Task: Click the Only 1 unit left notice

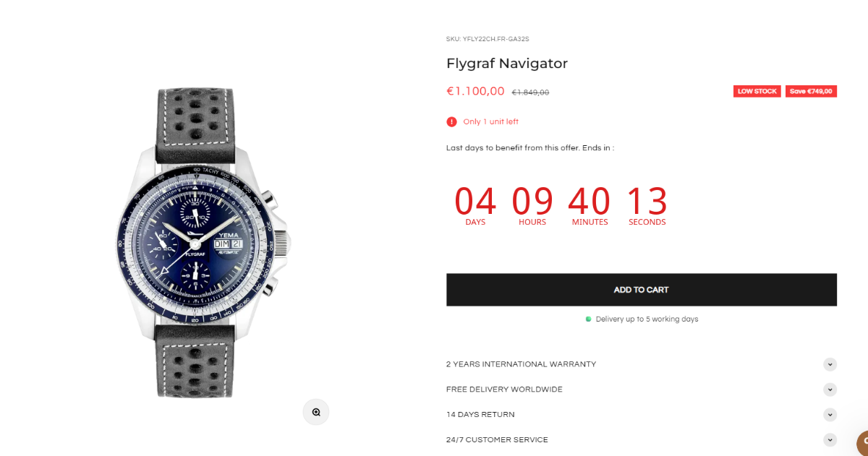Action: 490,121
